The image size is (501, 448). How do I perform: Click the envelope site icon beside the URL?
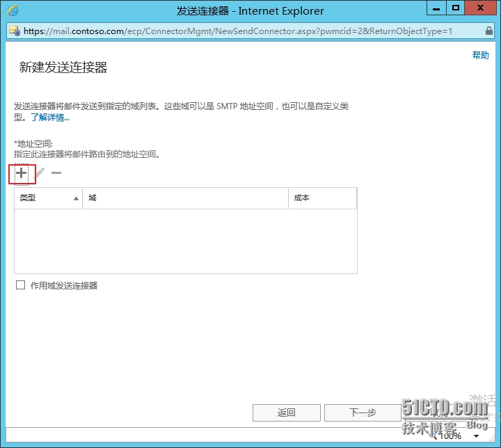tap(15, 31)
